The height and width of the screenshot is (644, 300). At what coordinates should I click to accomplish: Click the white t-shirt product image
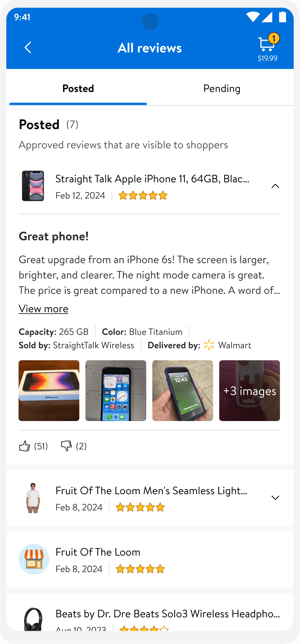coord(33,498)
